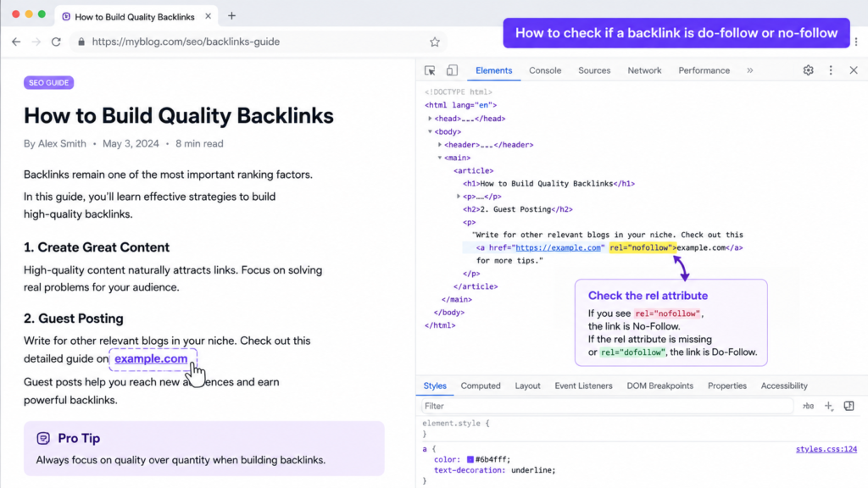Show more DevTools tabs chevron
868x488 pixels.
749,70
